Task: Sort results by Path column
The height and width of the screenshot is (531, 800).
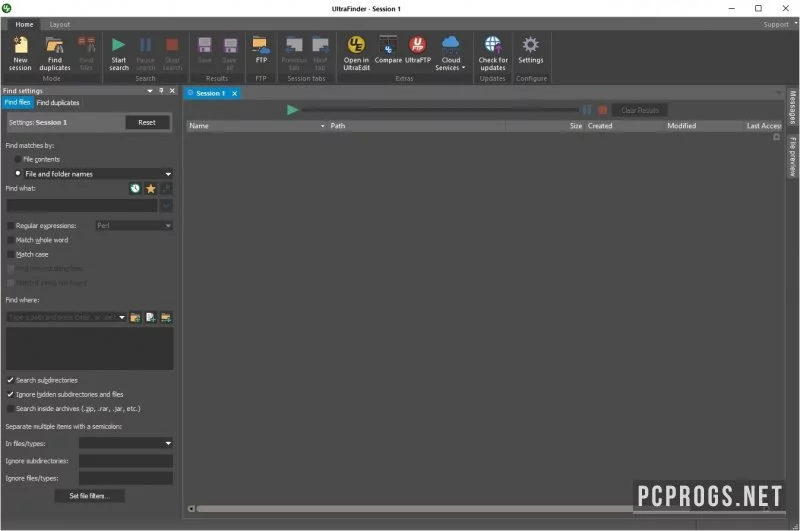Action: coord(416,126)
